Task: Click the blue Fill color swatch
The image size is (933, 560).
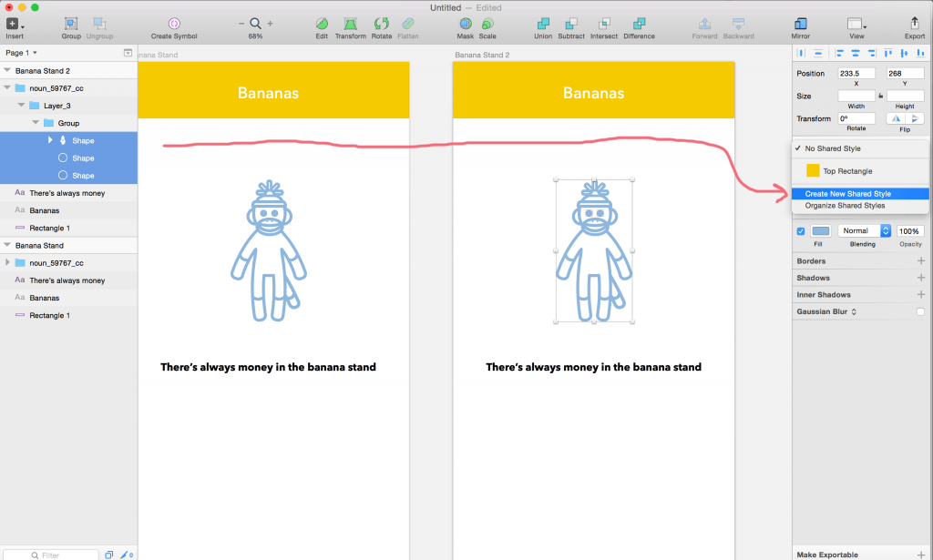Action: pos(820,231)
